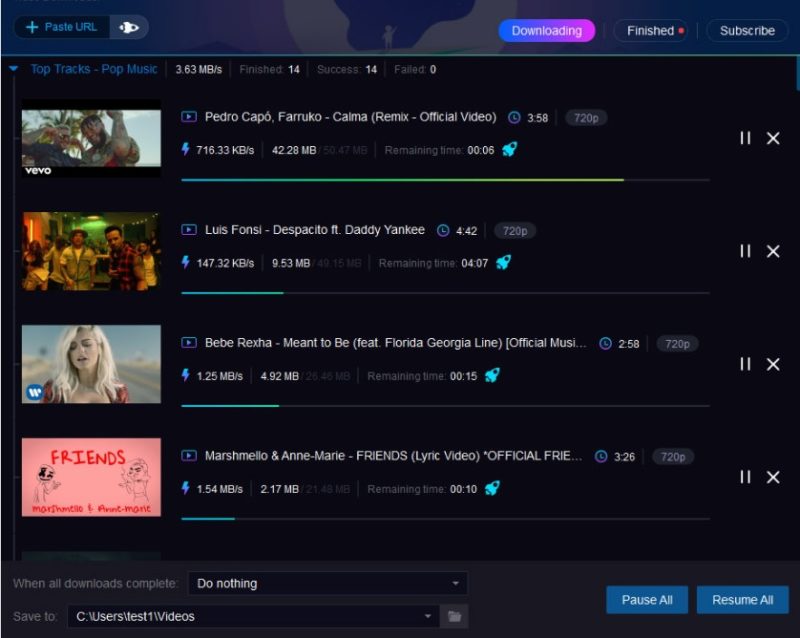Browse for save folder with folder icon

pos(454,617)
